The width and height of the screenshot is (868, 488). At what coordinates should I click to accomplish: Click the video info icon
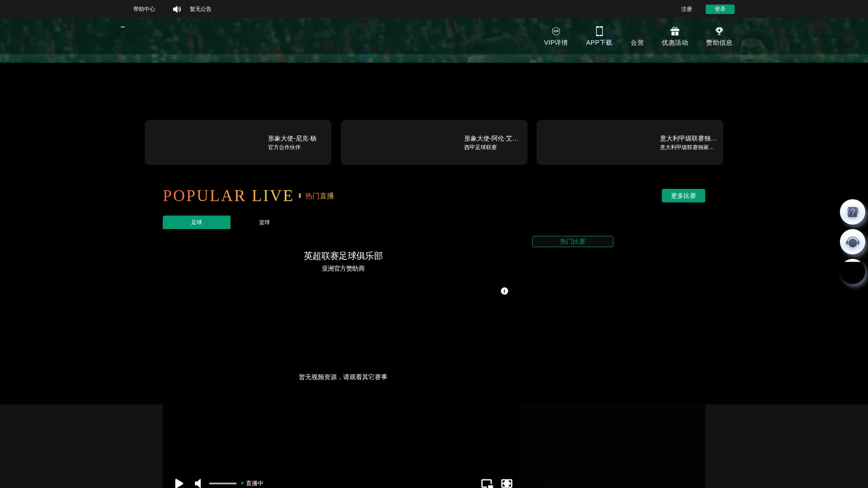click(x=504, y=291)
